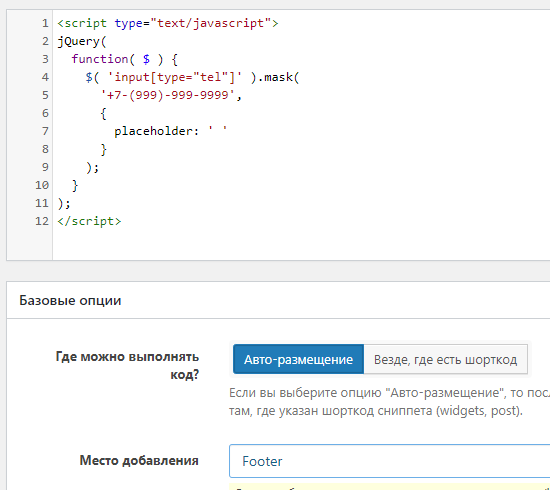Image resolution: width=550 pixels, height=490 pixels.
Task: Click the ");" on code line 9
Action: tap(93, 167)
